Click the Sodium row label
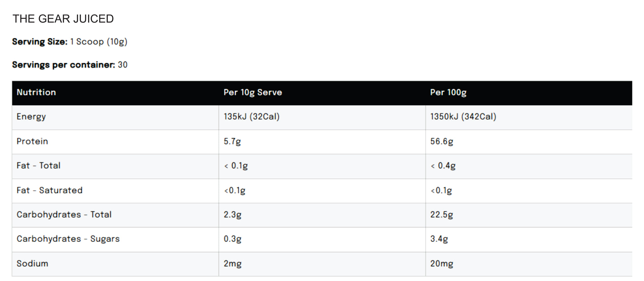644x281 pixels. coord(32,264)
